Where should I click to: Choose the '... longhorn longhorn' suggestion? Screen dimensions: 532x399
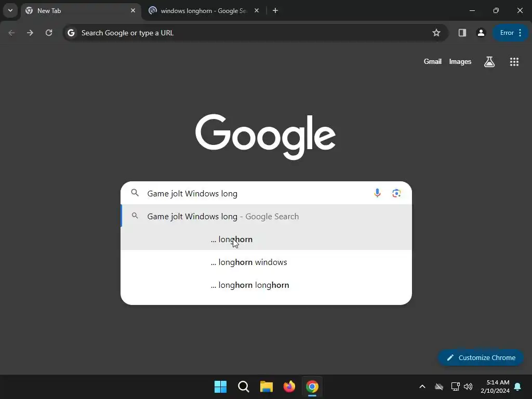pos(267,285)
